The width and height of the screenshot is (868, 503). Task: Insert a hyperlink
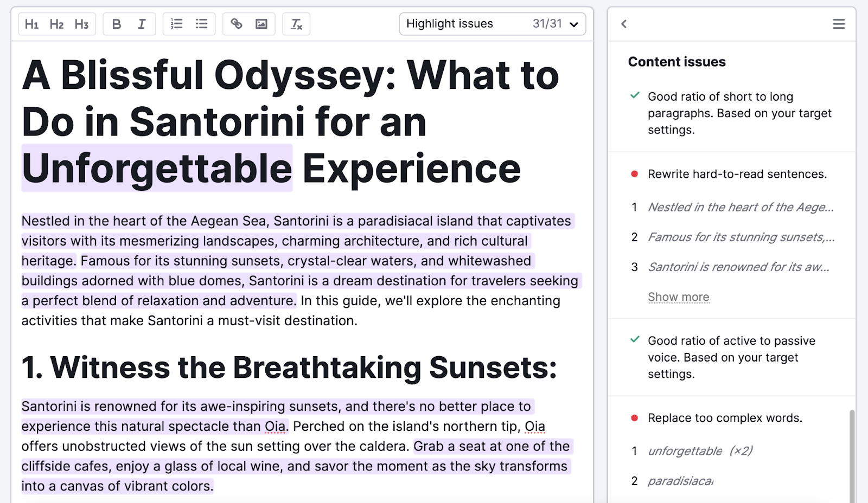point(237,24)
